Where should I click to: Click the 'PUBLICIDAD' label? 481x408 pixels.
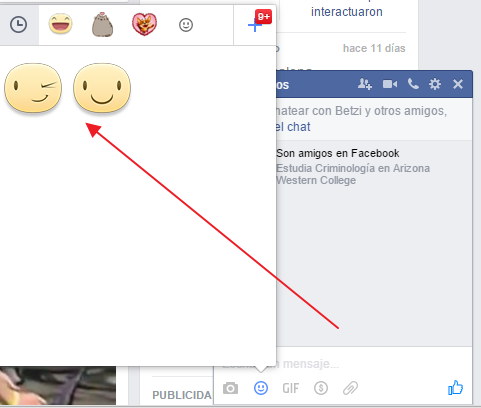(x=182, y=395)
